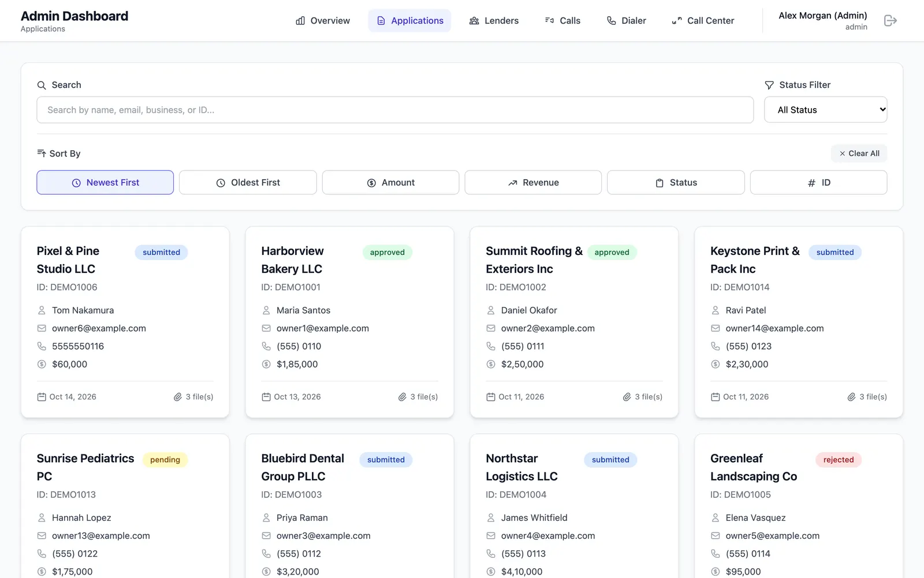Click the pending badge on Sunrise Pediatrics
The height and width of the screenshot is (578, 924).
(165, 460)
